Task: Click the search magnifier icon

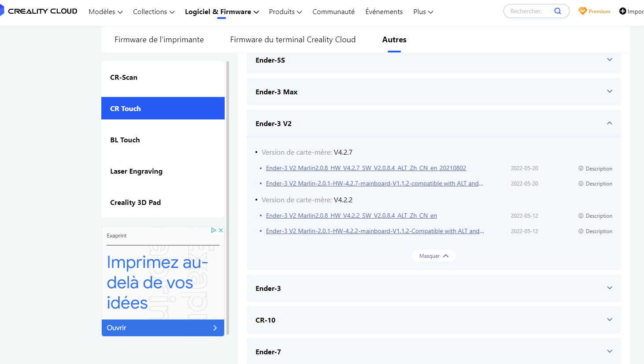Action: (x=558, y=11)
